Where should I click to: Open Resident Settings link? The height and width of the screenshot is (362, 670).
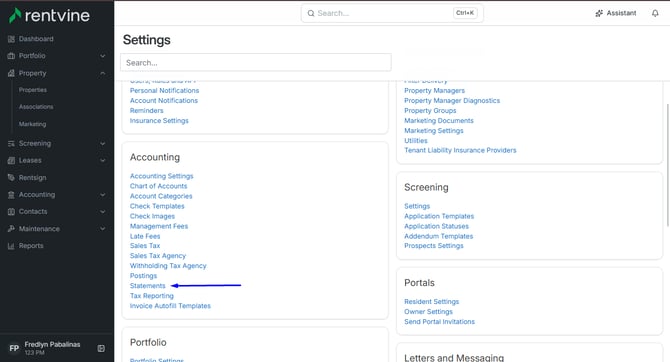pos(432,302)
